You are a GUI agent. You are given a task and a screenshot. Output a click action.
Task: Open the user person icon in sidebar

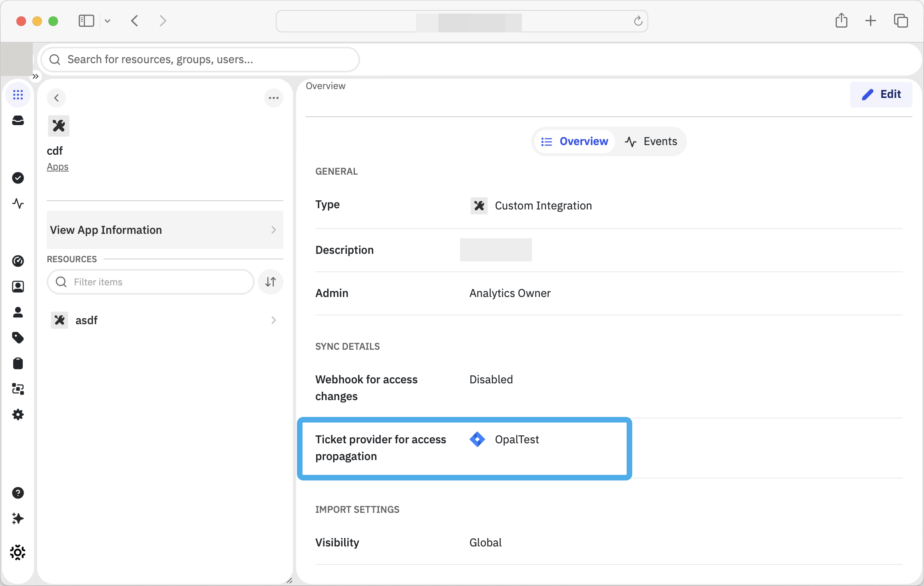coord(18,312)
